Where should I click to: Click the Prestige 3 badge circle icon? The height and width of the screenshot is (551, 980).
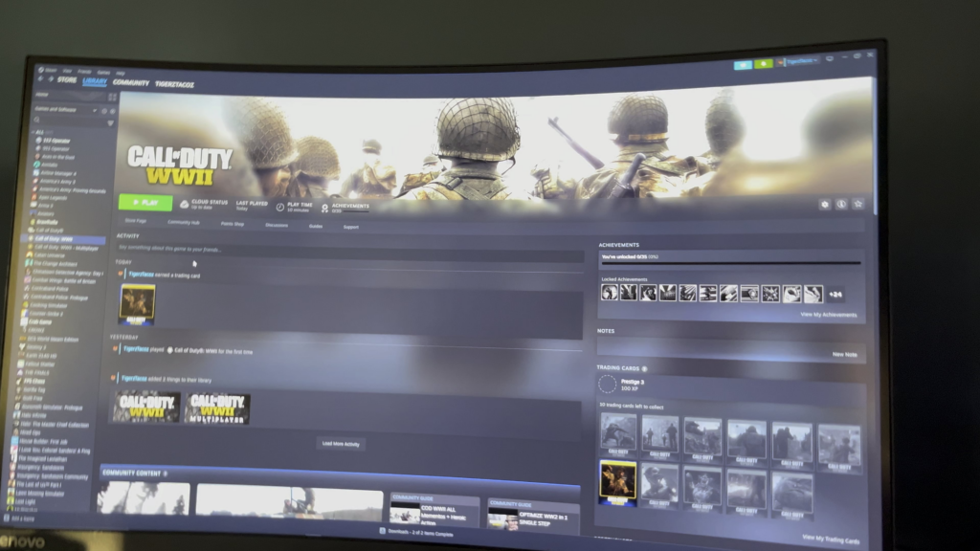[x=607, y=385]
